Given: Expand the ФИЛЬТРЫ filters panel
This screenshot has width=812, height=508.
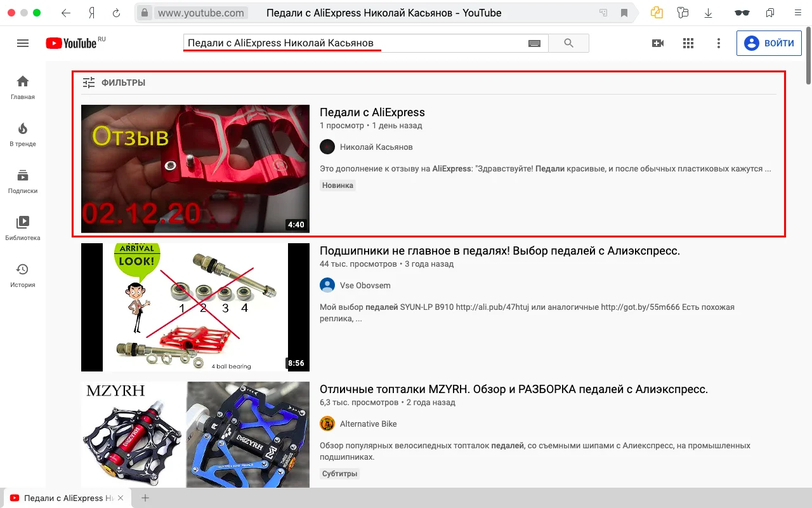Looking at the screenshot, I should click(114, 83).
